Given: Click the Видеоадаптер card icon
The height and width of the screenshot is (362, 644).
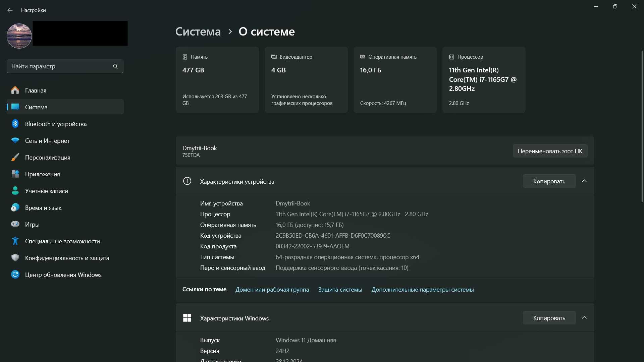Looking at the screenshot, I should tap(274, 57).
